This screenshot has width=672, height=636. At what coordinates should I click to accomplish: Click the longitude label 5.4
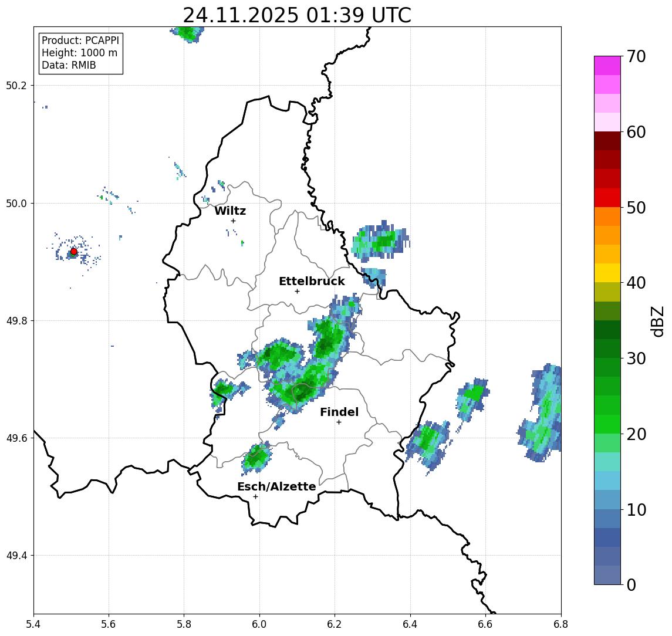pyautogui.click(x=33, y=624)
